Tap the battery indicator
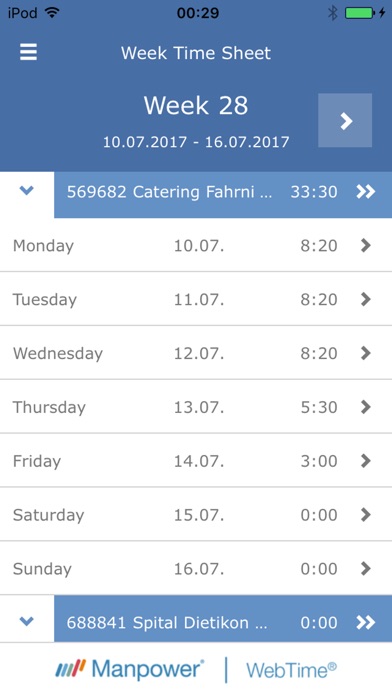The width and height of the screenshot is (392, 696). [x=365, y=13]
